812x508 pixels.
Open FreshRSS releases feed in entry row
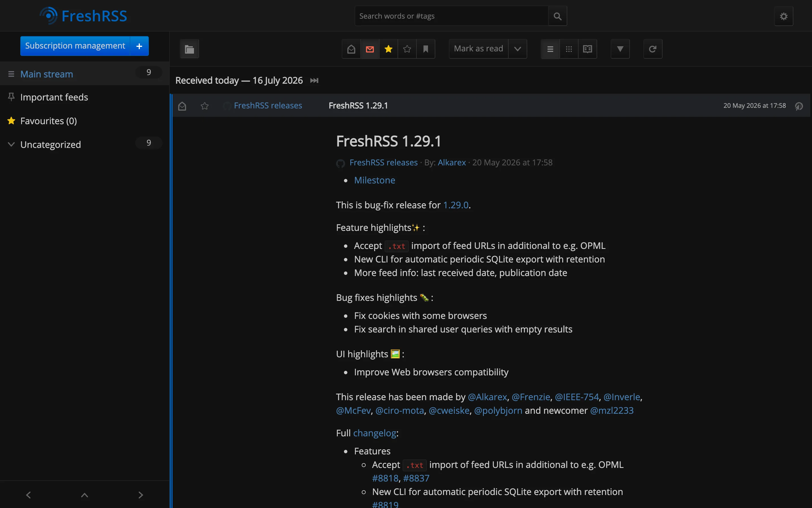[268, 106]
